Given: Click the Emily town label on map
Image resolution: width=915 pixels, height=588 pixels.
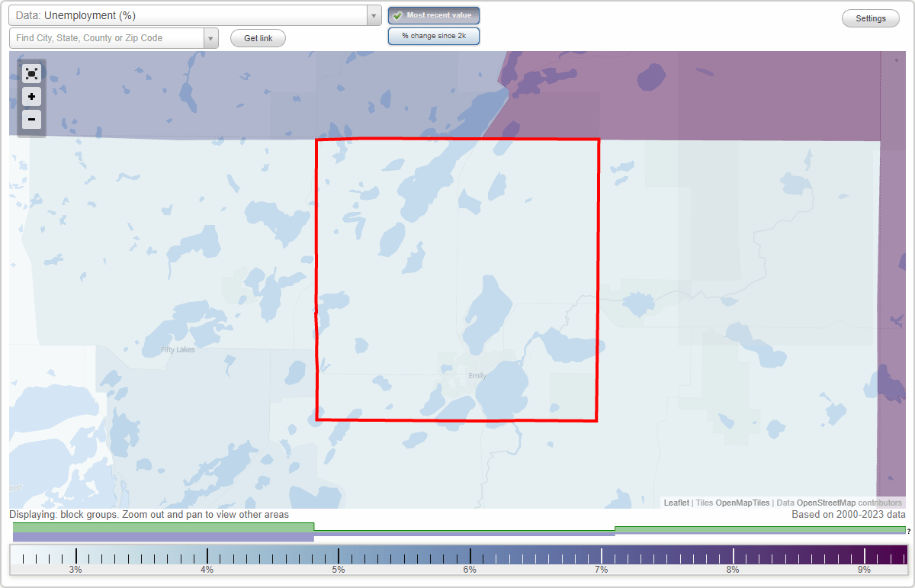Looking at the screenshot, I should tap(477, 375).
